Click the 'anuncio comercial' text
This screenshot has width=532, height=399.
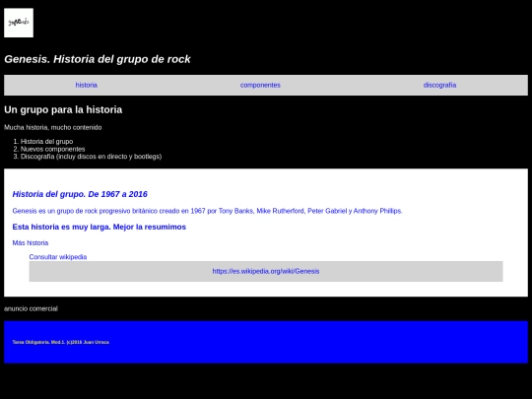point(31,308)
